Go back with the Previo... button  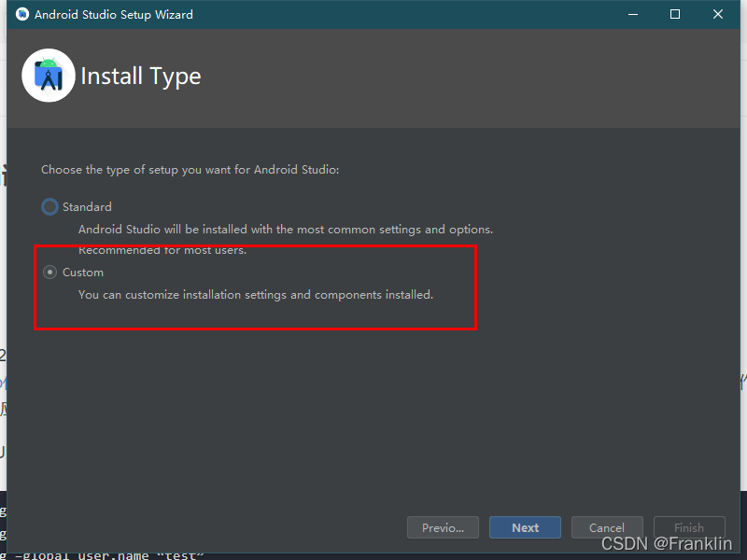click(x=443, y=527)
